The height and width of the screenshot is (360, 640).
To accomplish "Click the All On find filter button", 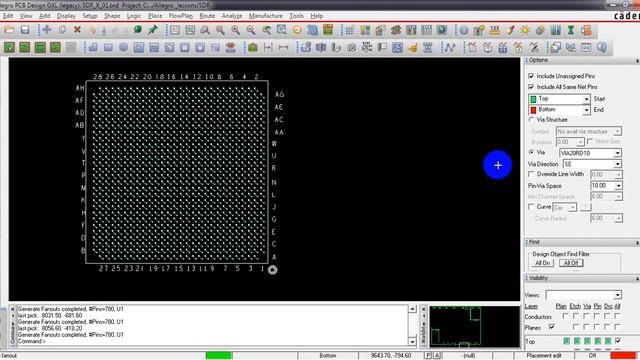I will tap(542, 263).
